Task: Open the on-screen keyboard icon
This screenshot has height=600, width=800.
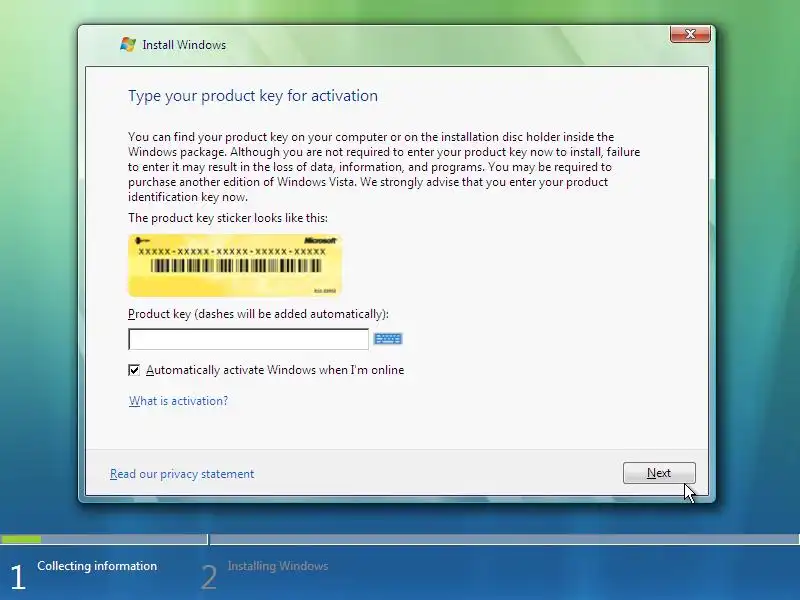Action: click(x=388, y=339)
